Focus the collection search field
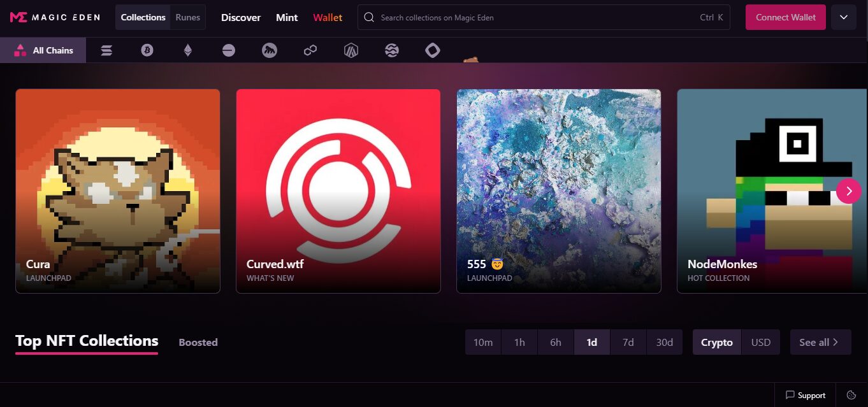This screenshot has height=407, width=868. (x=544, y=17)
